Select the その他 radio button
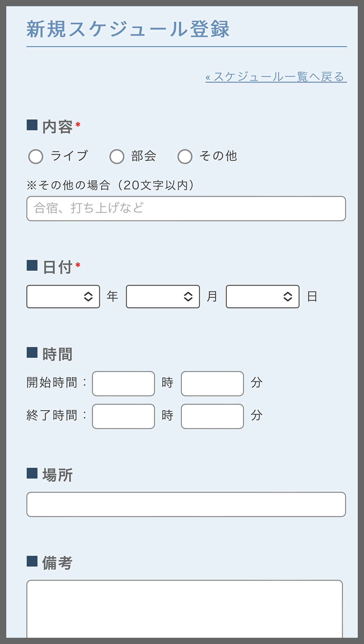364x644 pixels. coord(185,156)
